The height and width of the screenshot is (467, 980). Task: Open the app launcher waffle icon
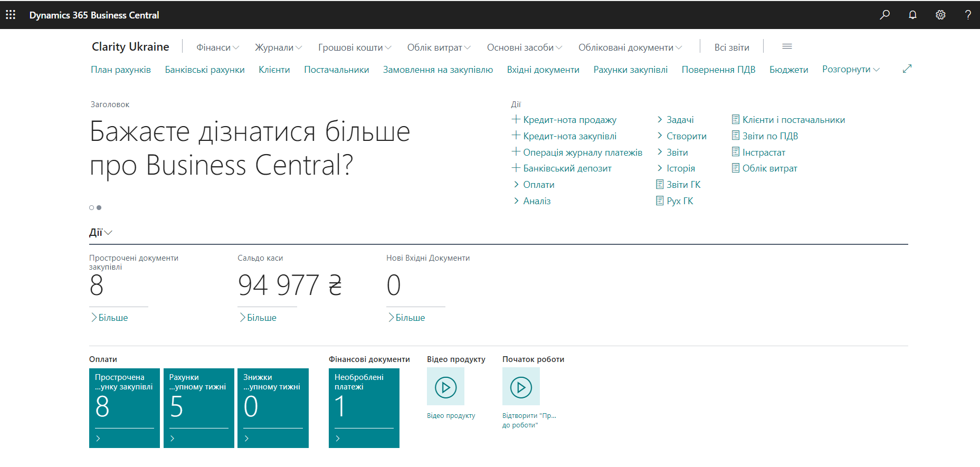(11, 15)
